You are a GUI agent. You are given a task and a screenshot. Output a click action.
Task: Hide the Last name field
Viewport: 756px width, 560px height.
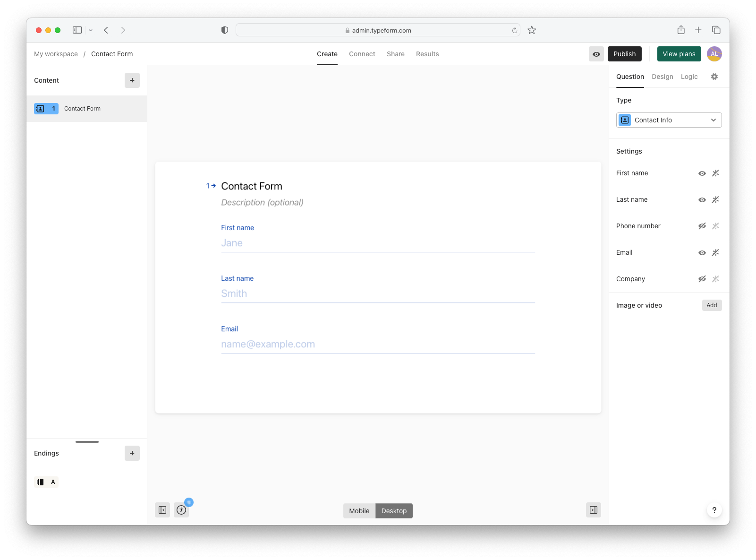coord(702,200)
